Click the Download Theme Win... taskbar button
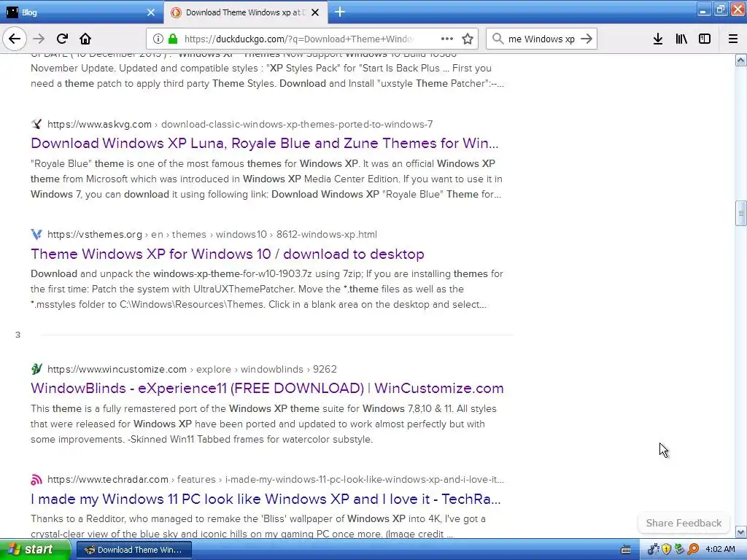Image resolution: width=747 pixels, height=560 pixels. pos(134,550)
